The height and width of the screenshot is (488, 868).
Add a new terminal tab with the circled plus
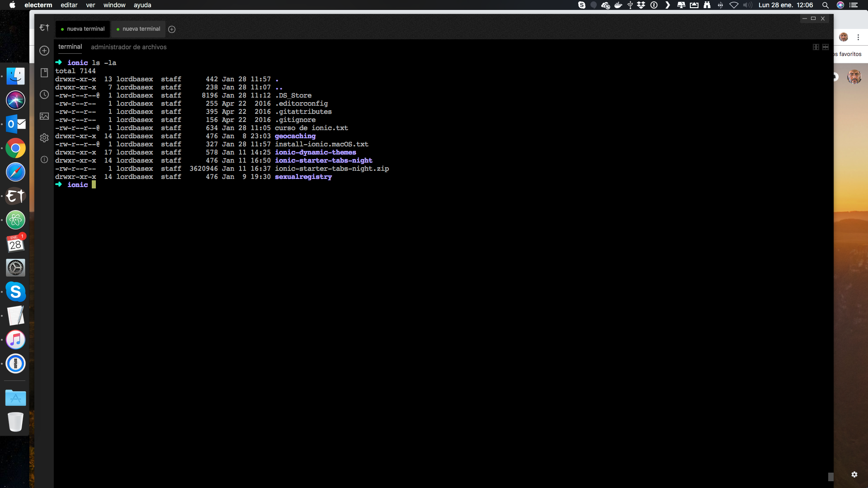coord(172,29)
